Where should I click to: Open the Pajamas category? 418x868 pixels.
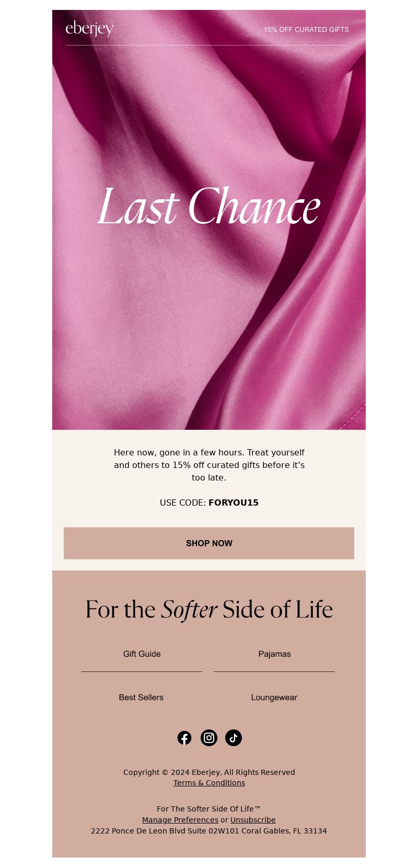point(274,654)
